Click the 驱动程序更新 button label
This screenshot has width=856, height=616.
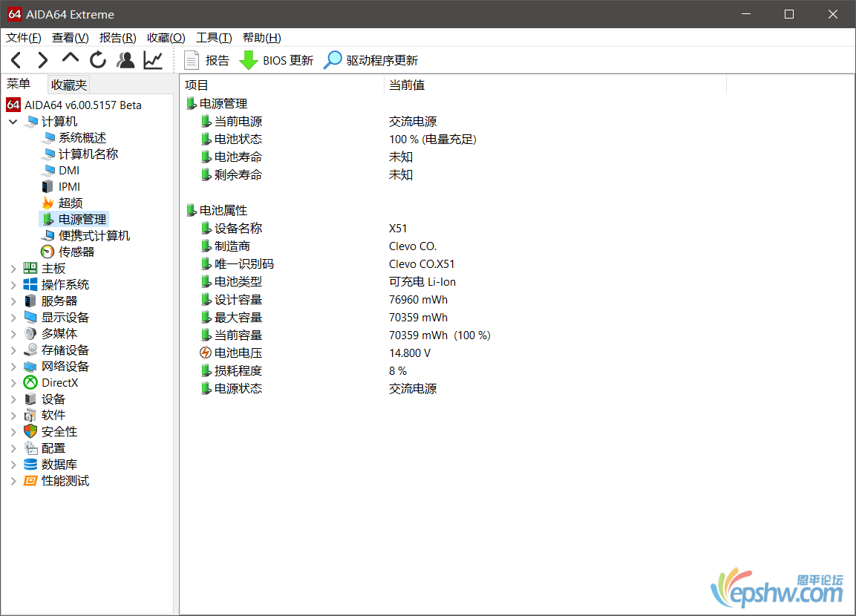coord(382,61)
